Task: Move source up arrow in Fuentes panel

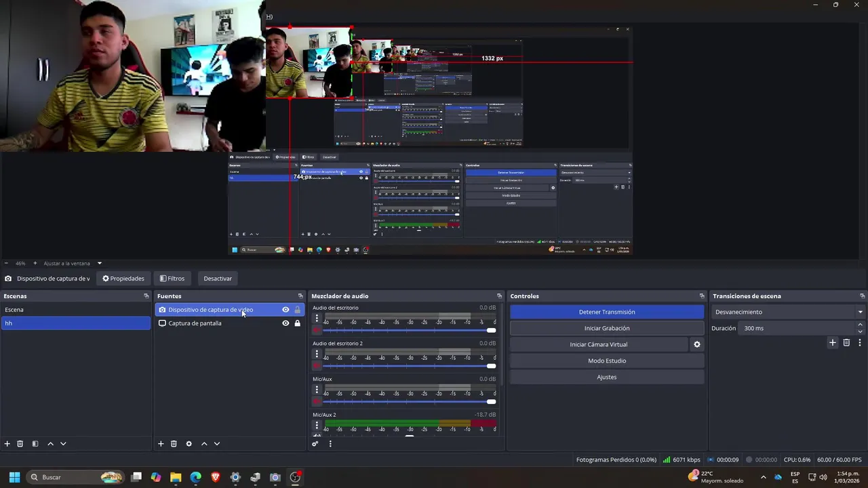Action: tap(204, 444)
